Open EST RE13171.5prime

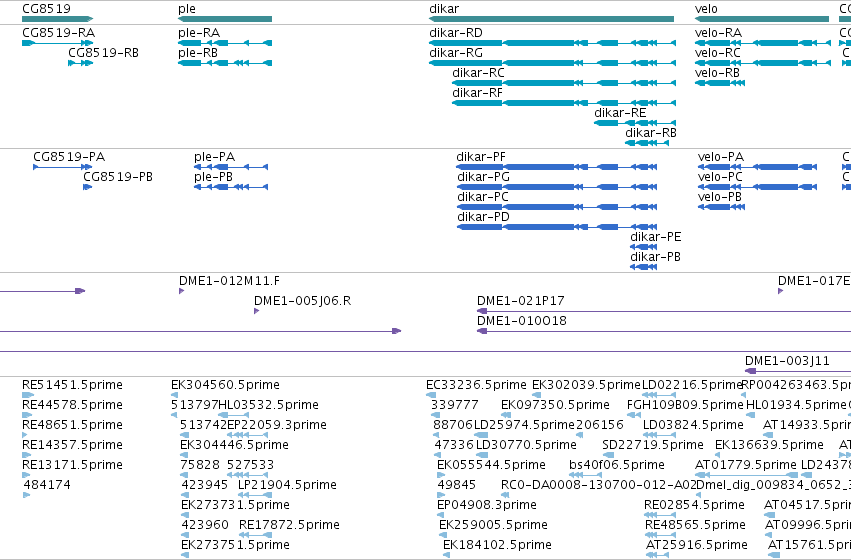pos(26,475)
